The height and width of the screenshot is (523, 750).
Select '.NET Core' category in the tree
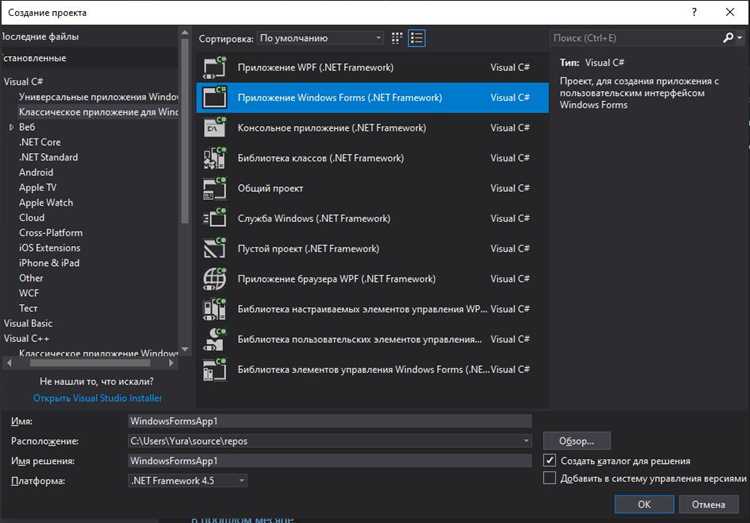pos(40,142)
